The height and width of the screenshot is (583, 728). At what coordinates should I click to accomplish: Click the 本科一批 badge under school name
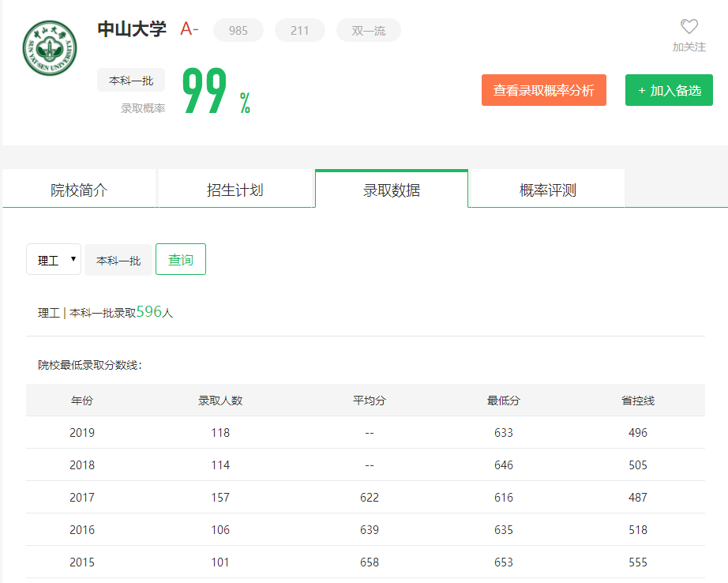tap(131, 81)
